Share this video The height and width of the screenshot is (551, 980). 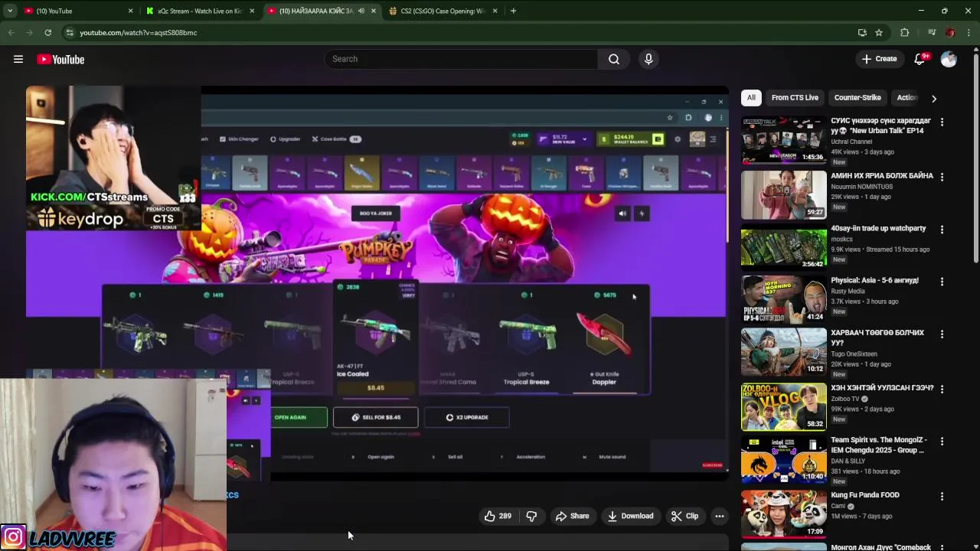point(572,516)
